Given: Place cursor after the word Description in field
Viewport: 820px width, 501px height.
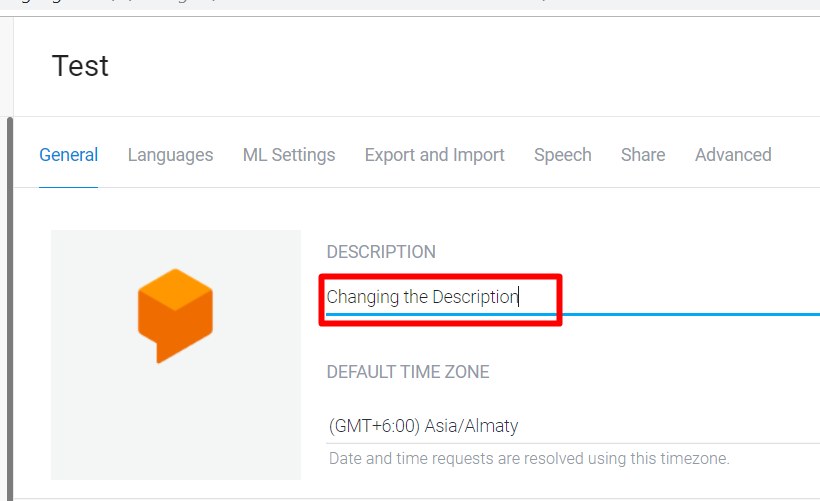Looking at the screenshot, I should point(518,297).
